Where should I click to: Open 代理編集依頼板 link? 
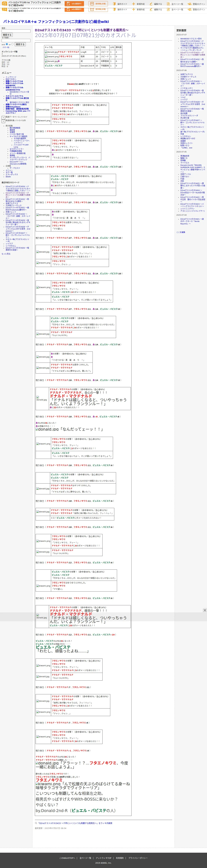click(x=16, y=151)
